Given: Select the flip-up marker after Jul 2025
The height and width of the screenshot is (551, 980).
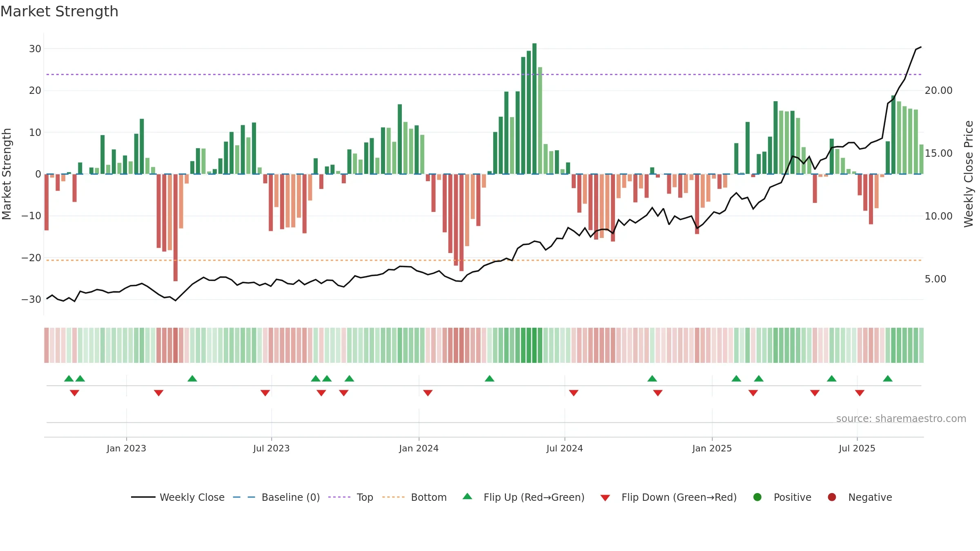Looking at the screenshot, I should [x=888, y=378].
